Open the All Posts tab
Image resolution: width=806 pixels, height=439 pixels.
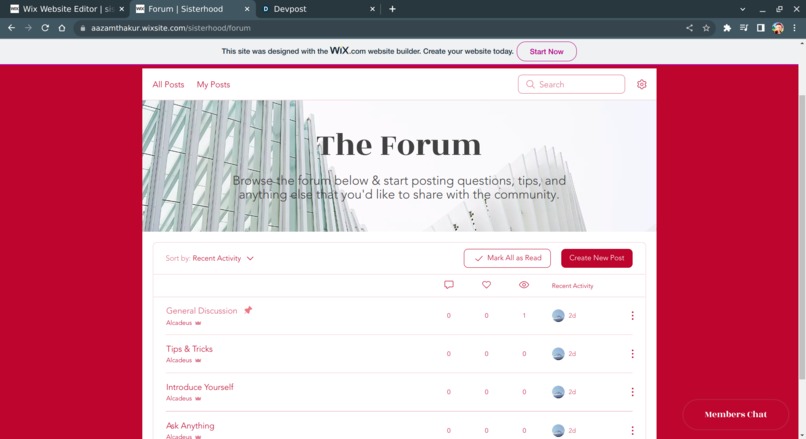click(168, 84)
